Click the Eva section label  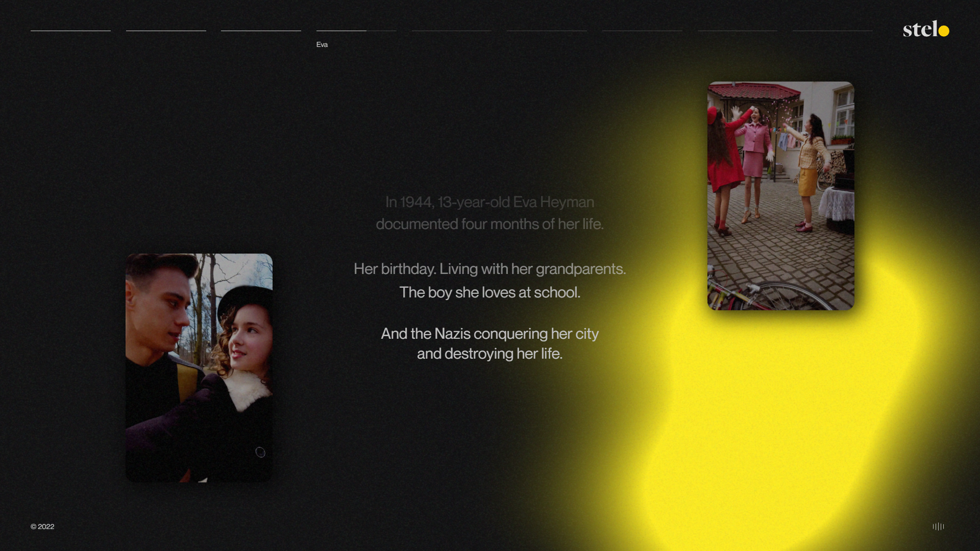click(x=322, y=45)
